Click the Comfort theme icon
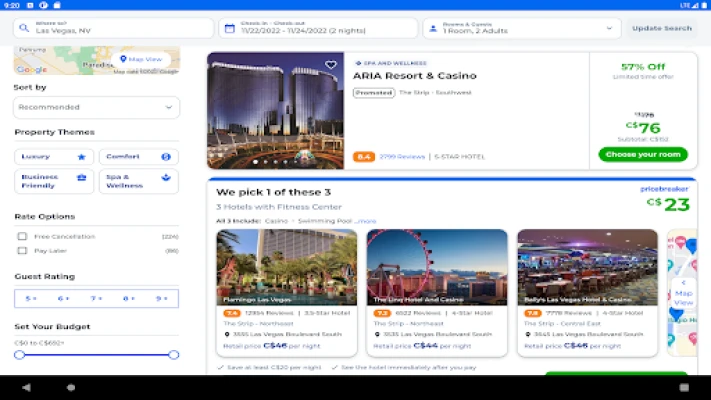711x400 pixels. click(165, 157)
